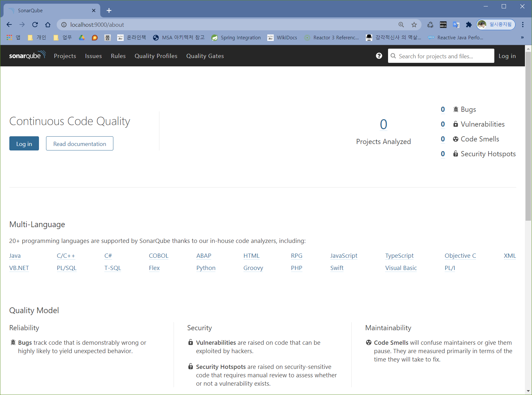Image resolution: width=532 pixels, height=395 pixels.
Task: Open the Objective C language link
Action: [x=460, y=256]
